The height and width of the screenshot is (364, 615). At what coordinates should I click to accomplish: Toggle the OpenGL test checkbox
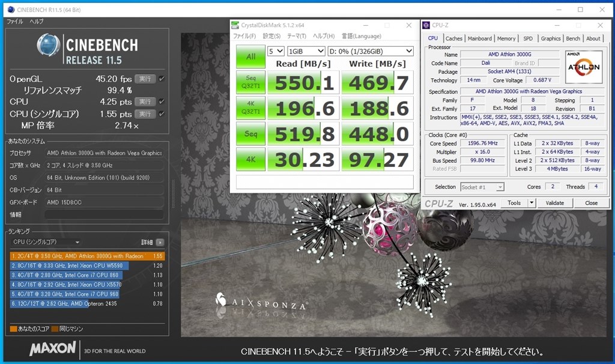pos(162,79)
